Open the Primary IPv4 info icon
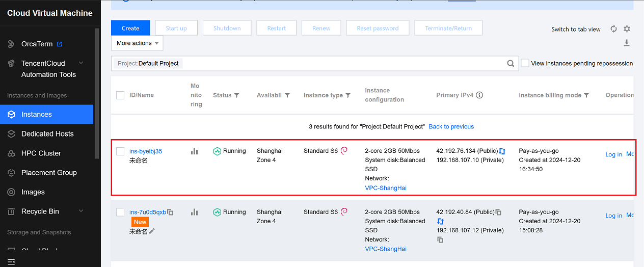The height and width of the screenshot is (267, 644). (479, 95)
